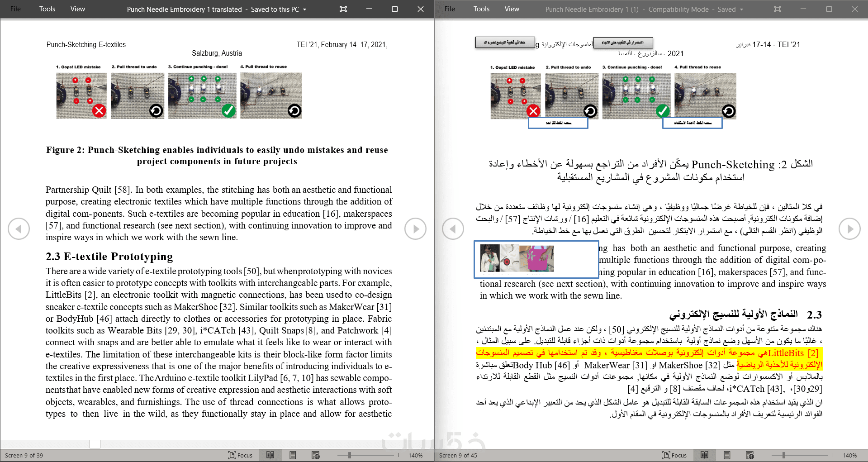The height and width of the screenshot is (462, 868).
Task: Switch to Web Layout in the right window
Action: pos(750,455)
